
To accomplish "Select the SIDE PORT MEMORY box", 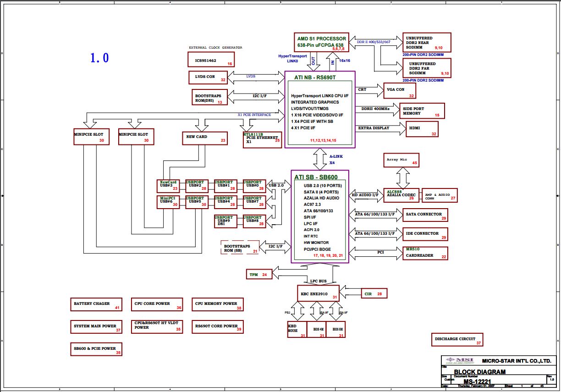I will [422, 111].
